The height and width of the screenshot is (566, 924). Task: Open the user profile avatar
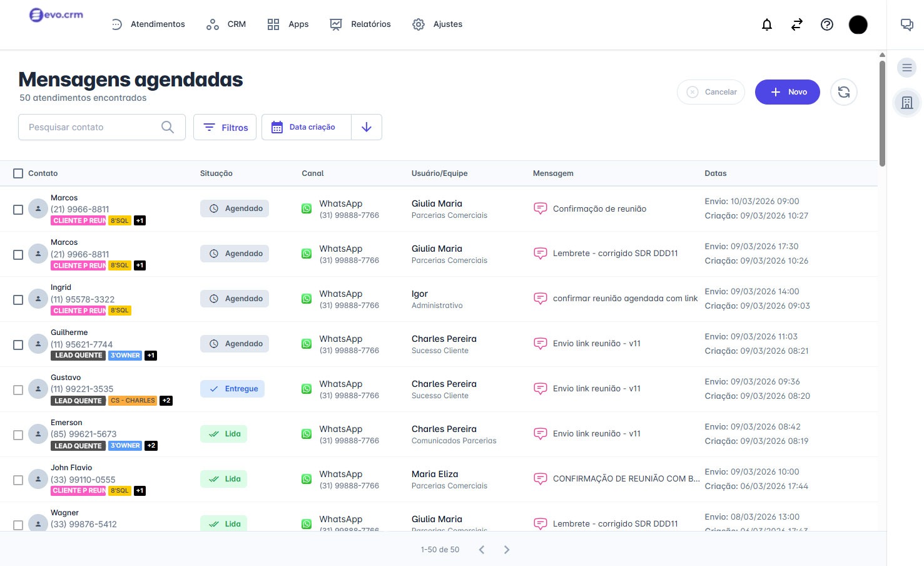point(858,24)
